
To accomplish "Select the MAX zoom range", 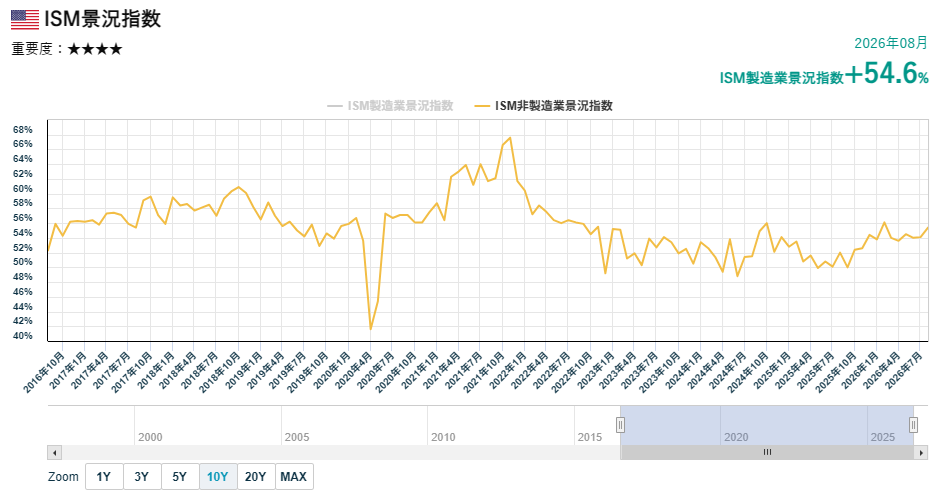I will pyautogui.click(x=294, y=477).
